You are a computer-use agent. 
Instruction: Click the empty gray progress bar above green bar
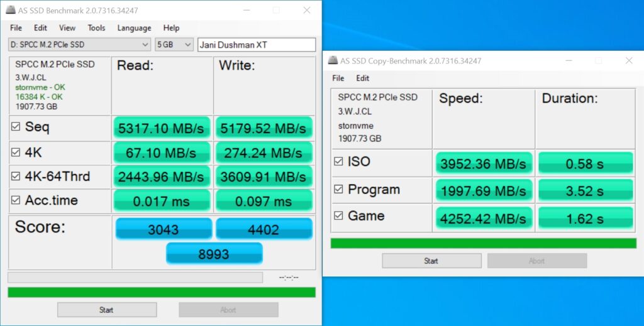point(135,278)
